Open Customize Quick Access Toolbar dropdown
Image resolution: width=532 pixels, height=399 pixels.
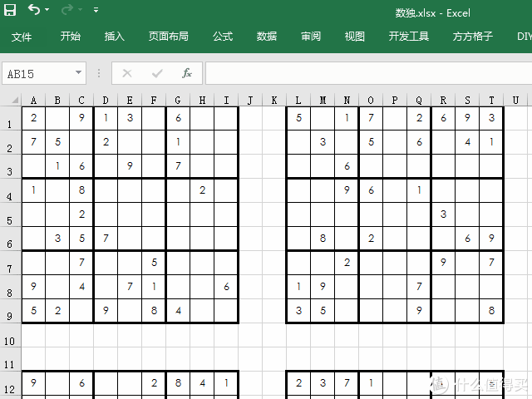(x=96, y=10)
